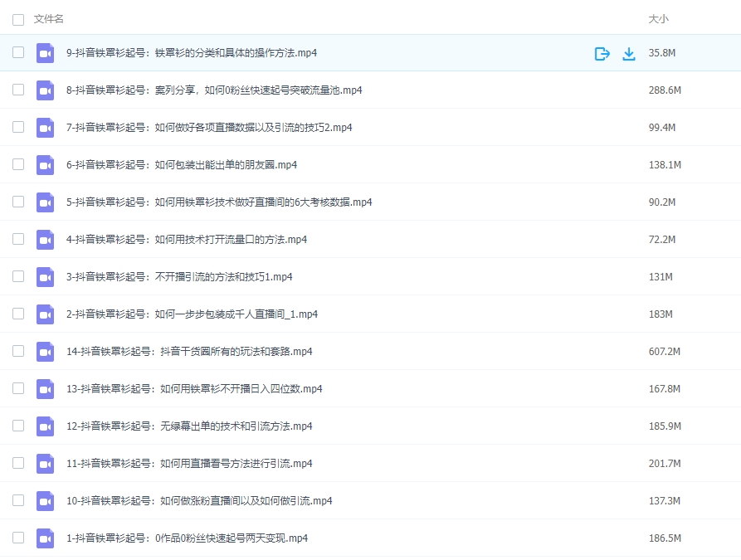Screen dimensions: 741x560
Task: Check the box for 9-抖音铁罩衫起号 file
Action: [18, 53]
